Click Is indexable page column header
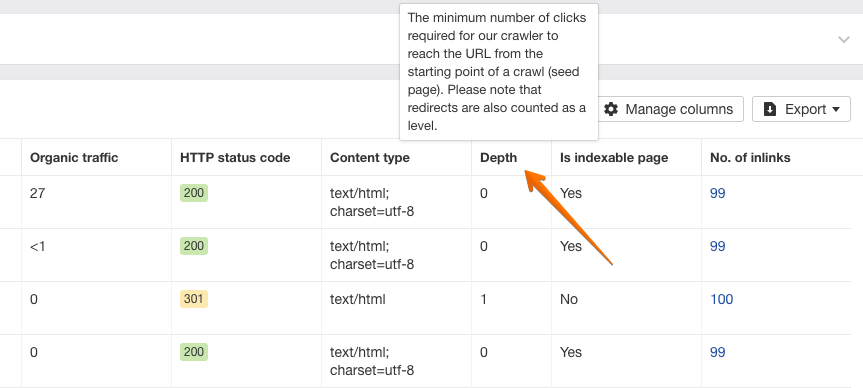 pos(614,157)
